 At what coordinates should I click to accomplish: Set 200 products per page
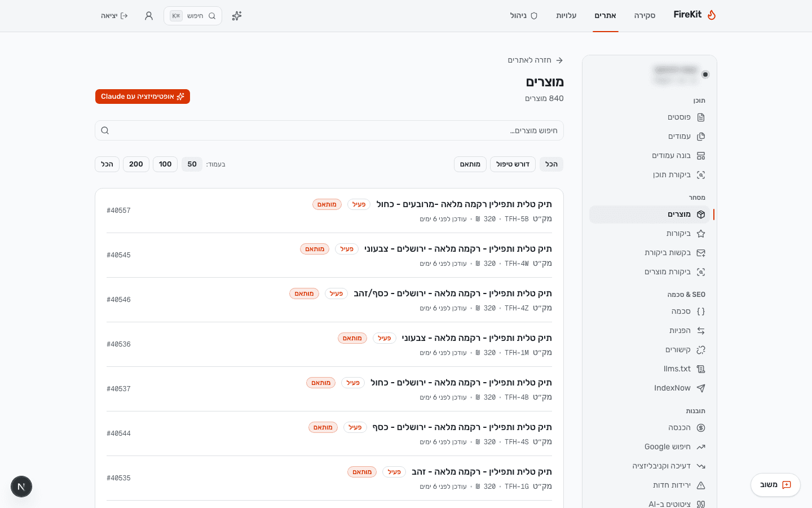(136, 164)
